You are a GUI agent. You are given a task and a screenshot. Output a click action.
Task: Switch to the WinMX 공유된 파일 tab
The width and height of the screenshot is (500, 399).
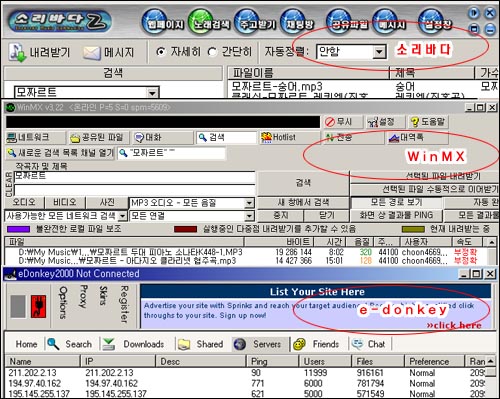coord(99,137)
